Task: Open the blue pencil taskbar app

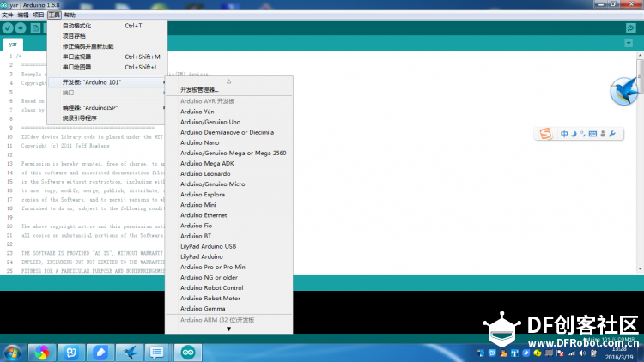Action: (x=100, y=353)
